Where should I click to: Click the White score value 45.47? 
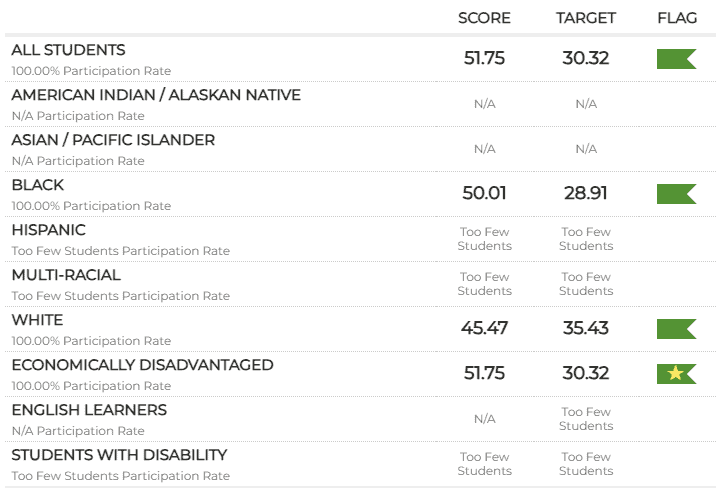click(x=484, y=328)
